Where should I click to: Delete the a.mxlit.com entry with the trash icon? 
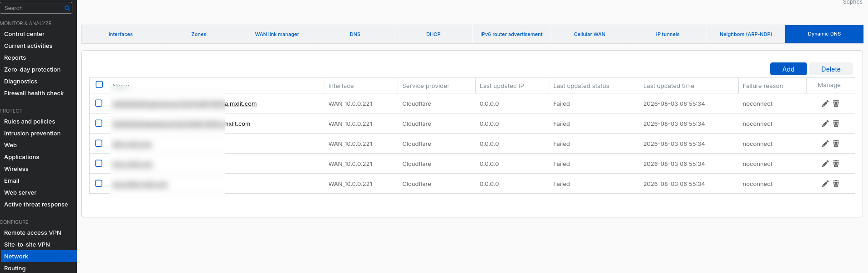coord(836,103)
